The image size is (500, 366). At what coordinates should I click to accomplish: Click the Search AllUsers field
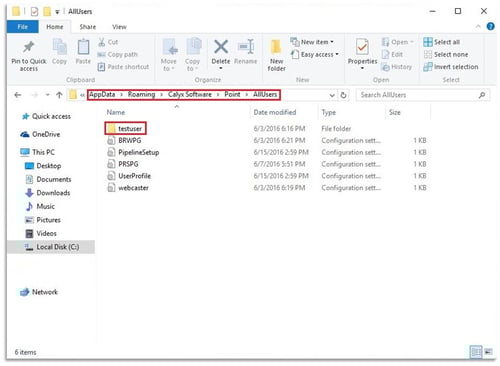coord(423,95)
